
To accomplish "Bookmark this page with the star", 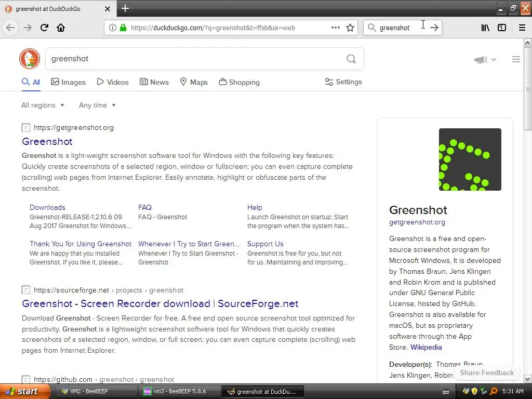I will pyautogui.click(x=350, y=28).
